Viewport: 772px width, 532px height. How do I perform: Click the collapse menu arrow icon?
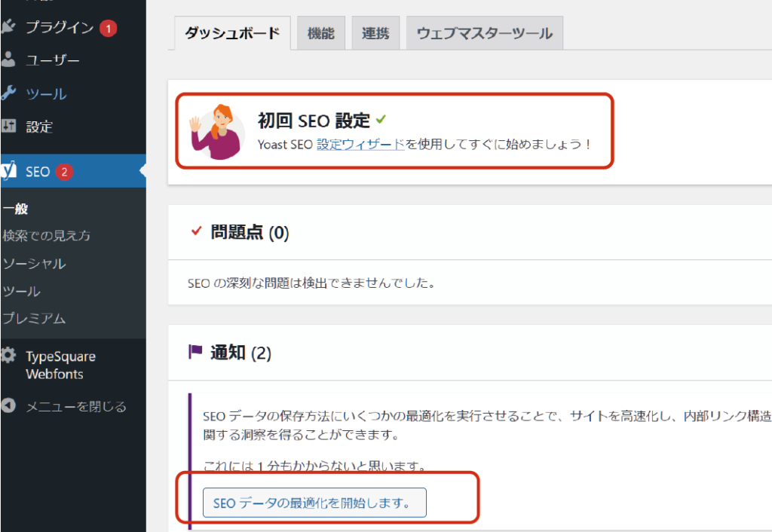click(8, 405)
